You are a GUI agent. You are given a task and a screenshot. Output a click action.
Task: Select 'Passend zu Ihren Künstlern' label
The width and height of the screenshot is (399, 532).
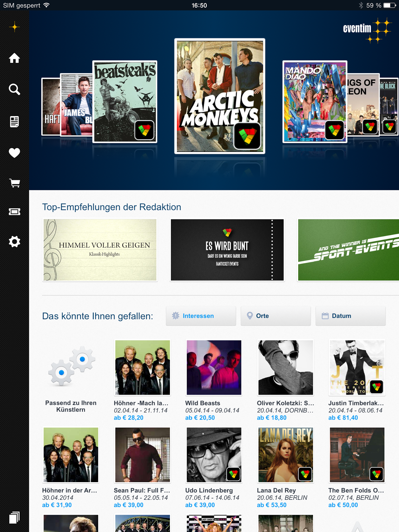pos(71,406)
